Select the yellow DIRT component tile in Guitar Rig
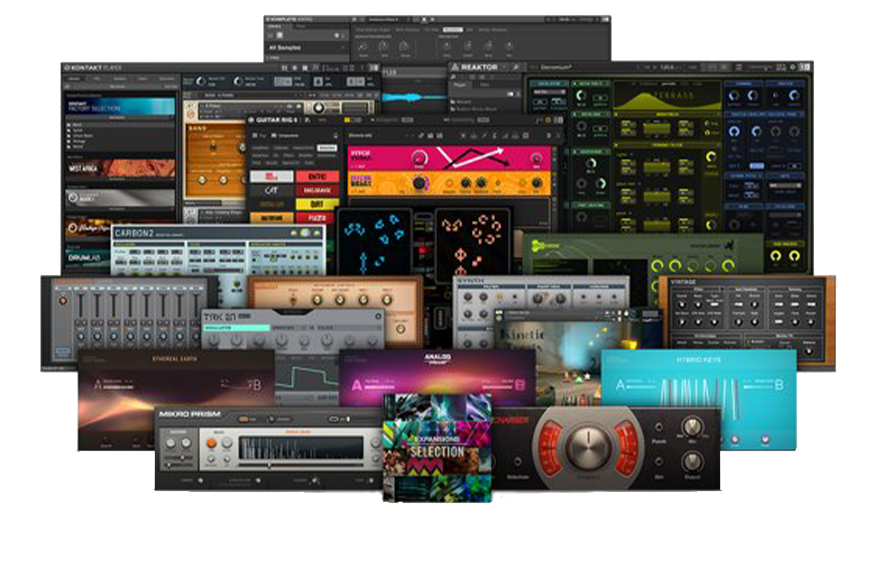The width and height of the screenshot is (876, 576). coord(317,204)
